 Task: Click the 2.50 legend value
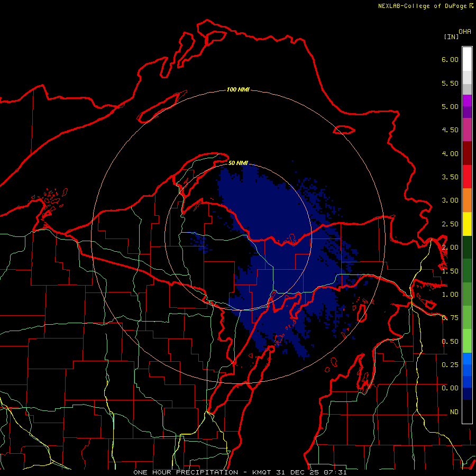(450, 224)
